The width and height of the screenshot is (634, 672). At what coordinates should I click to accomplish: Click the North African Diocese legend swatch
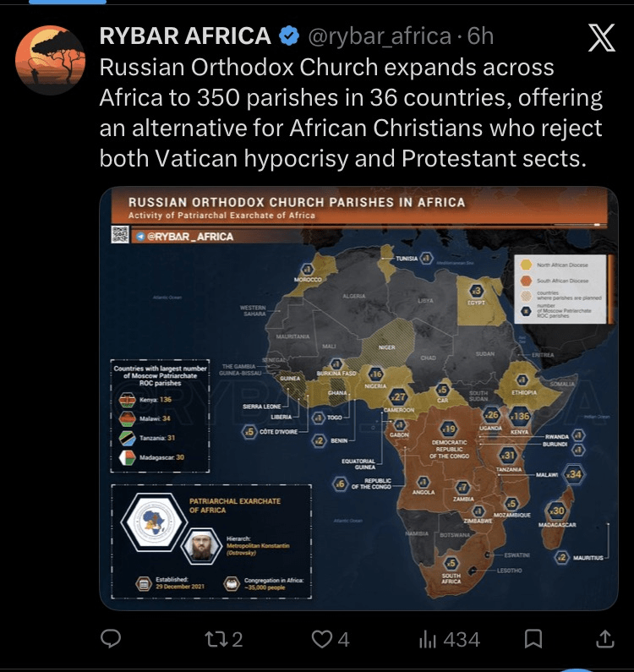(x=525, y=265)
